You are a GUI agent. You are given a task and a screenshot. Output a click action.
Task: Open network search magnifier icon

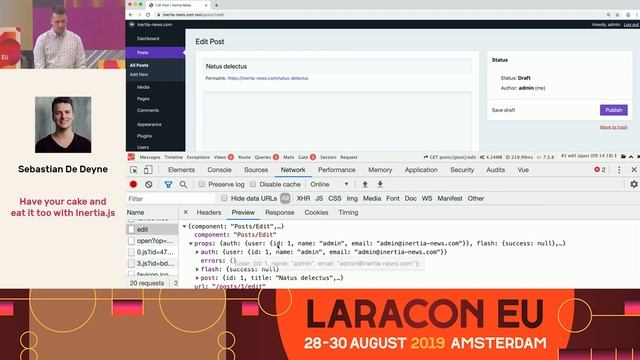183,184
